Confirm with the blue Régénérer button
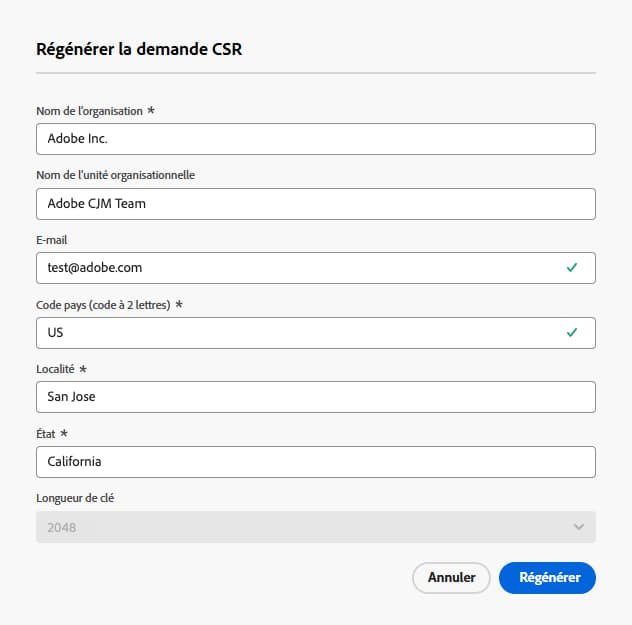This screenshot has height=625, width=632. point(547,578)
